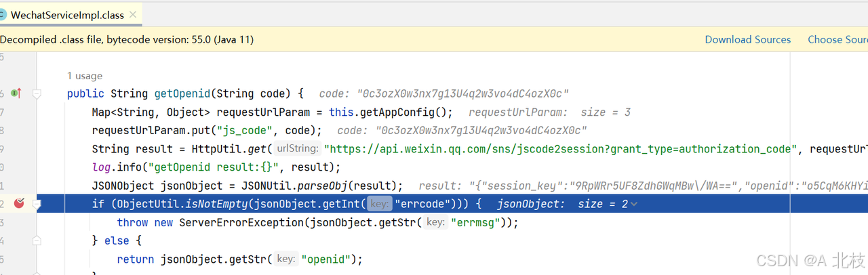
Task: Click the class file icon on WechatServiceImpl tab
Action: [x=2, y=14]
